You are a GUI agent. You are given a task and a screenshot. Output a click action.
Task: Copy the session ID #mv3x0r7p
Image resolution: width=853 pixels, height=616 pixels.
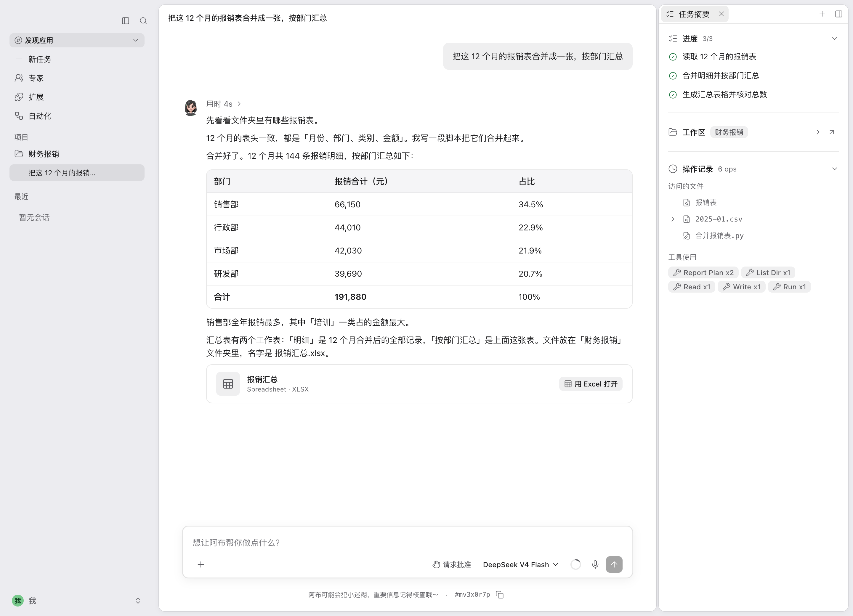[x=500, y=595]
